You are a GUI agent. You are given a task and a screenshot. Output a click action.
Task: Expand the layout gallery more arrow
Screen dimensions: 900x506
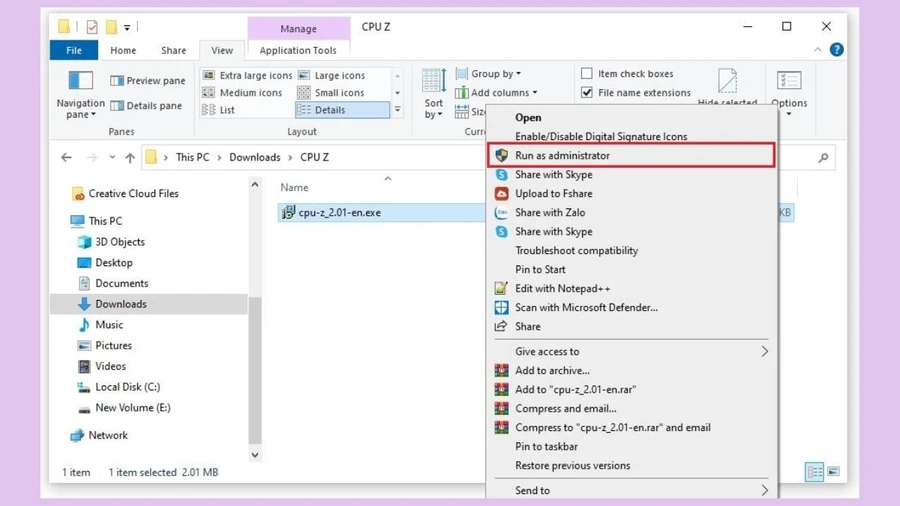(397, 109)
